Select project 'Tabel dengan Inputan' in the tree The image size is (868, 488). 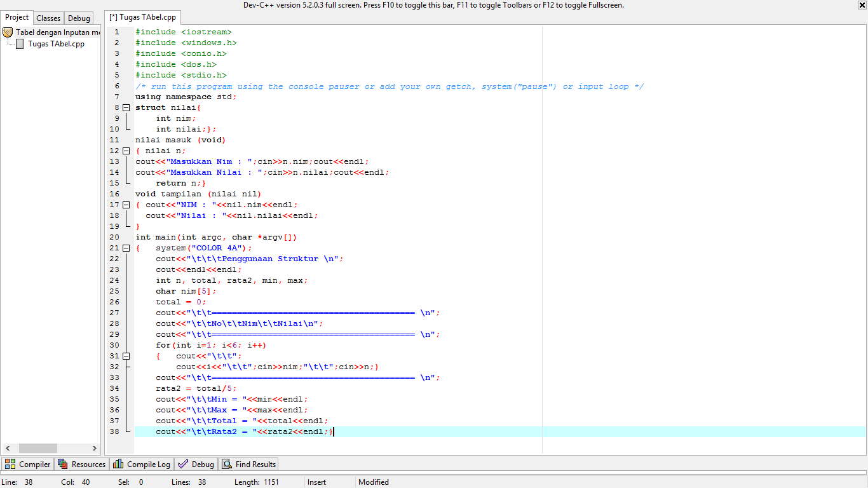coord(58,32)
